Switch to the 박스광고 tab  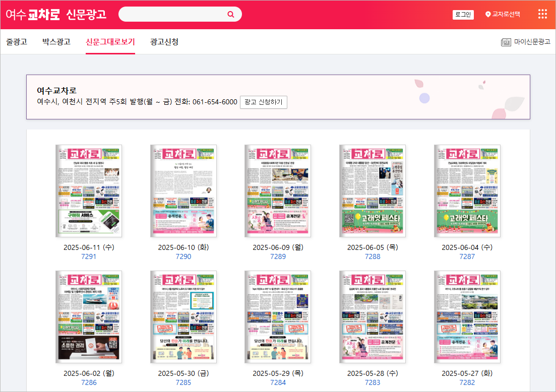pos(56,42)
